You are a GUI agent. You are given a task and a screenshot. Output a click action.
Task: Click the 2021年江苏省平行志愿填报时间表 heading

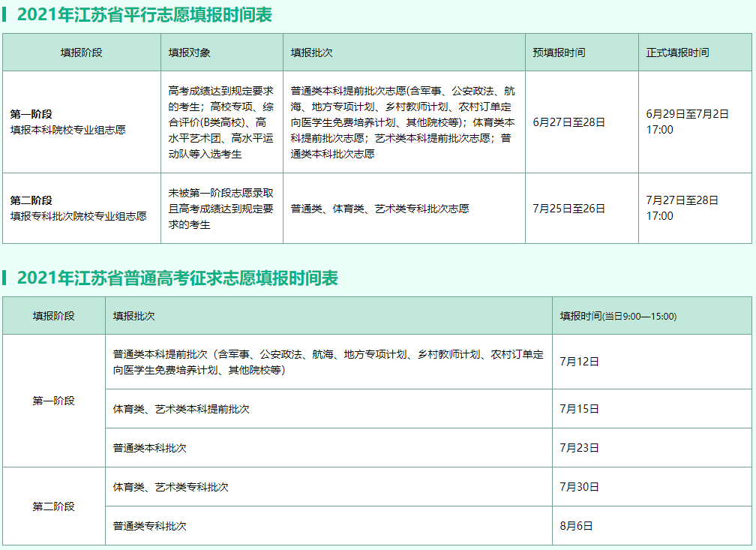point(145,14)
